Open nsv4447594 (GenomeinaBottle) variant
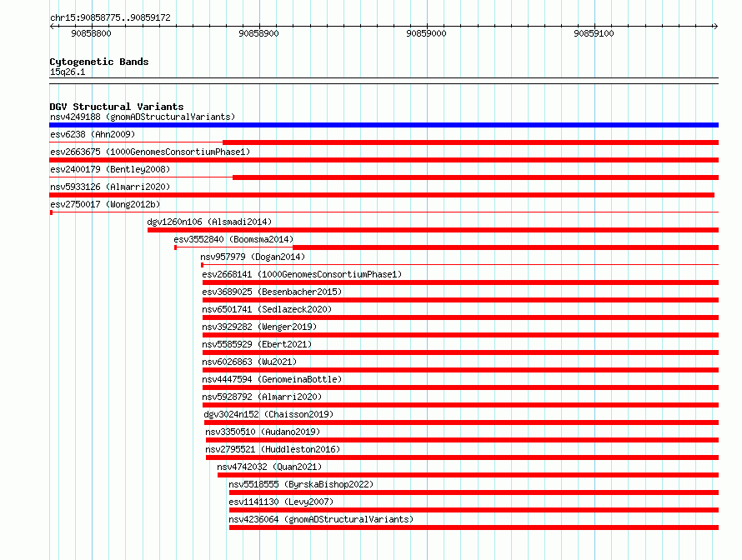This screenshot has height=560, width=742. (x=272, y=379)
